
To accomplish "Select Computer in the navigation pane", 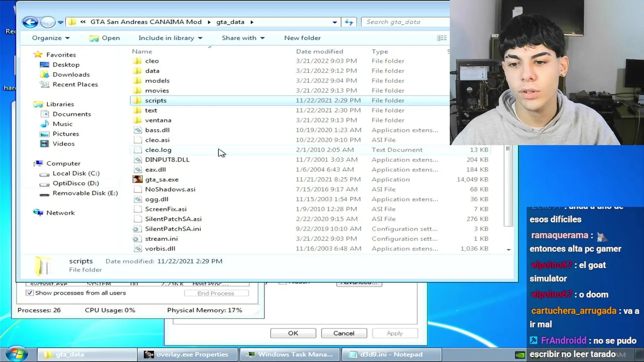I will pos(63,163).
